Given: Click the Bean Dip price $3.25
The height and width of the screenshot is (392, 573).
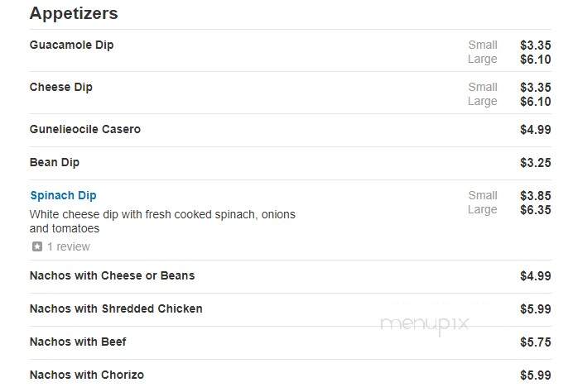Looking at the screenshot, I should click(536, 163).
